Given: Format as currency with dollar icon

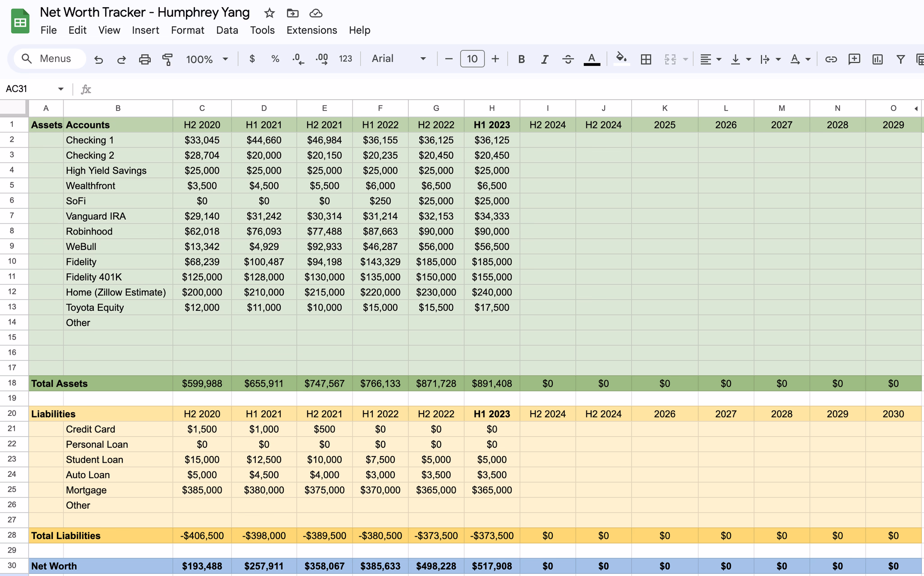Looking at the screenshot, I should point(252,59).
